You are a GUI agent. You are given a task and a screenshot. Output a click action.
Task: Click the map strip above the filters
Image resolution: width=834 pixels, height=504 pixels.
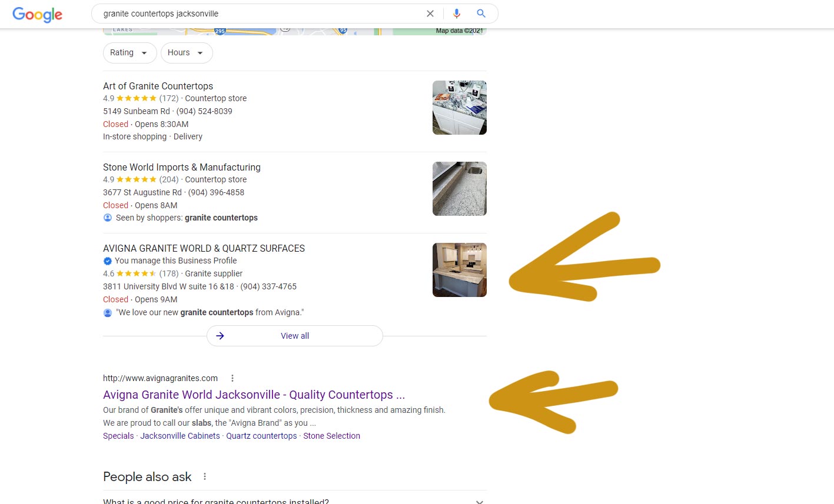(295, 31)
